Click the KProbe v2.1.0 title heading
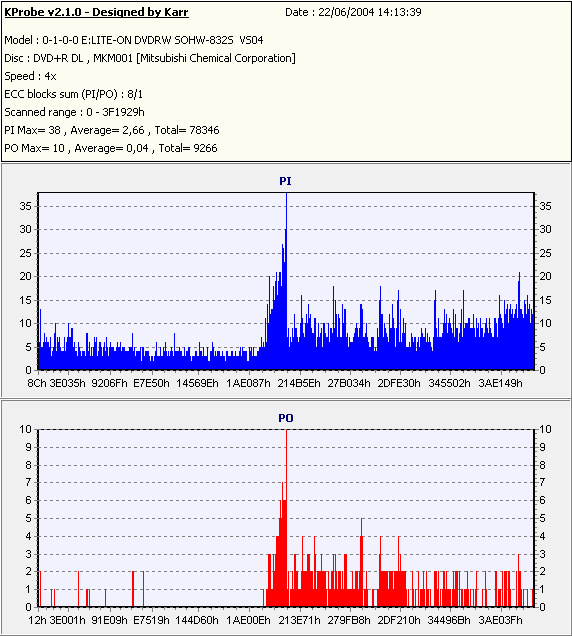The image size is (572, 636). (x=96, y=12)
